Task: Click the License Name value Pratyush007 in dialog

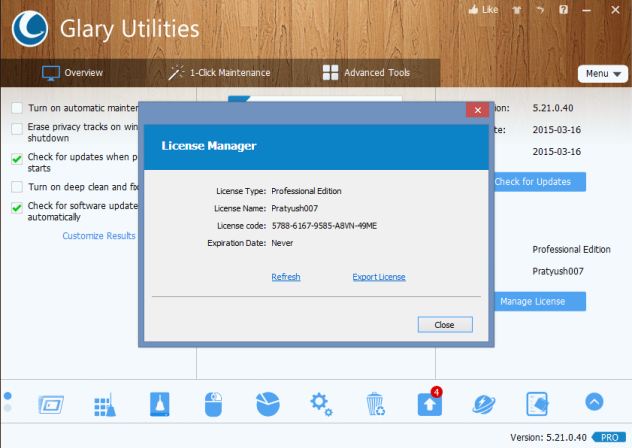Action: tap(295, 208)
